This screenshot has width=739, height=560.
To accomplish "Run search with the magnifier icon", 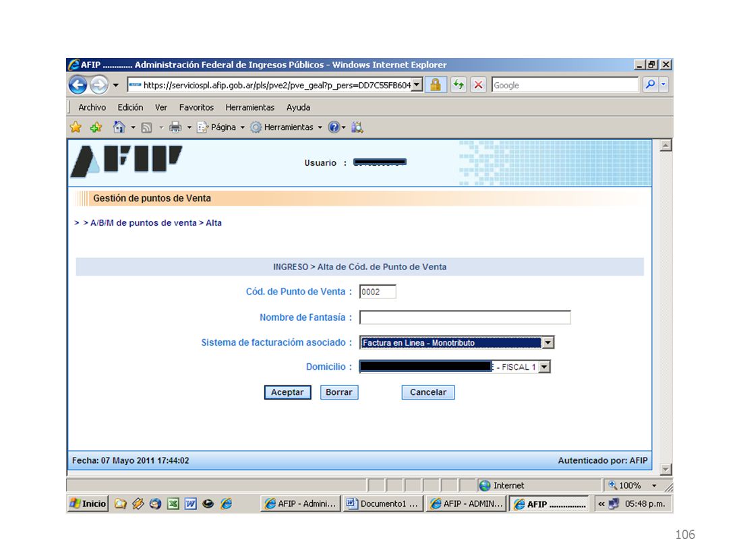I will (650, 85).
